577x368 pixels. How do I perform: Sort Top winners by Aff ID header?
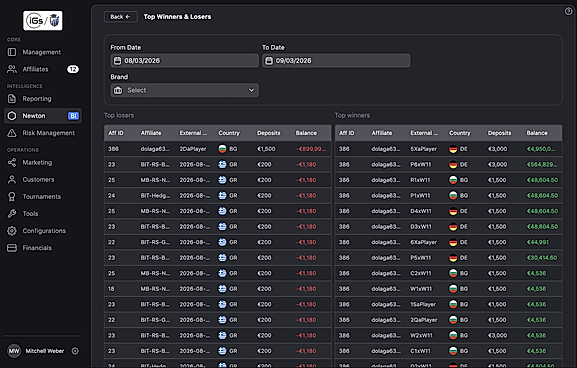(347, 133)
